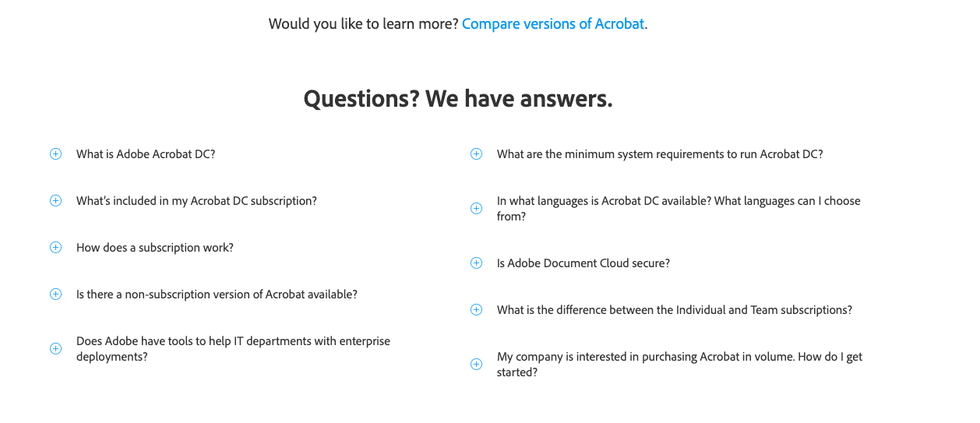
Task: Show difference between Individual and Team subscriptions
Action: click(x=675, y=310)
